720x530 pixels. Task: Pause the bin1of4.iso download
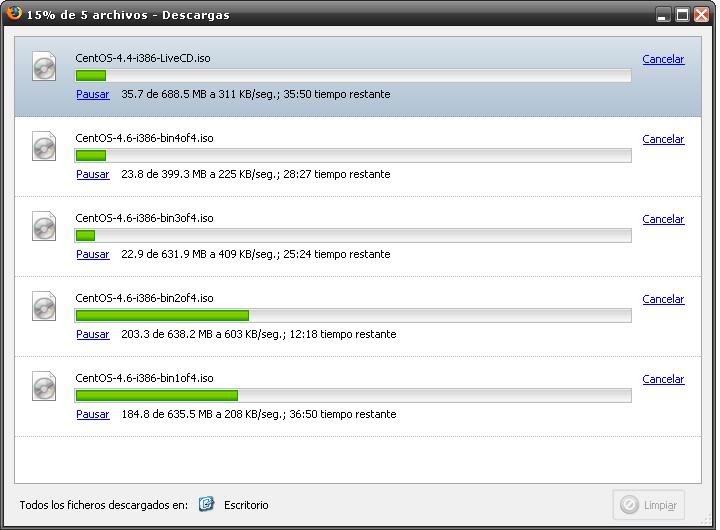pos(93,414)
